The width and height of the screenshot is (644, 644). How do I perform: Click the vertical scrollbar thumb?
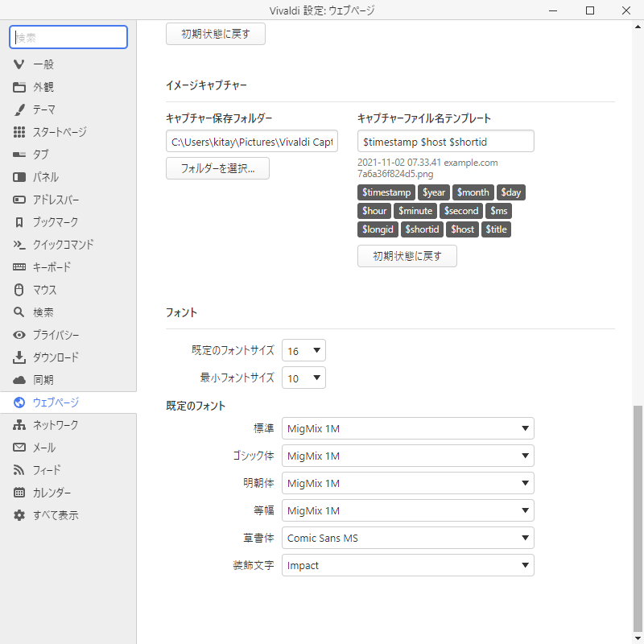(638, 518)
